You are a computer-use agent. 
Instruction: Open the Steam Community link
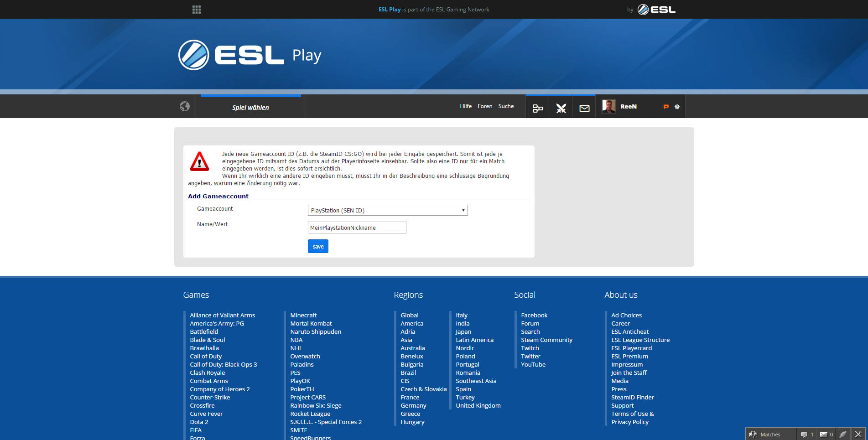point(546,340)
